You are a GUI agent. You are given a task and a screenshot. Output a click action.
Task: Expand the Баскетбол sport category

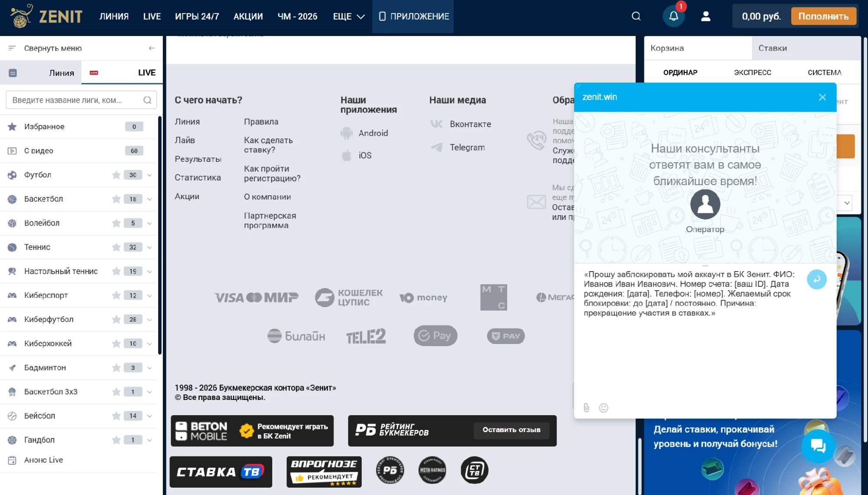149,199
